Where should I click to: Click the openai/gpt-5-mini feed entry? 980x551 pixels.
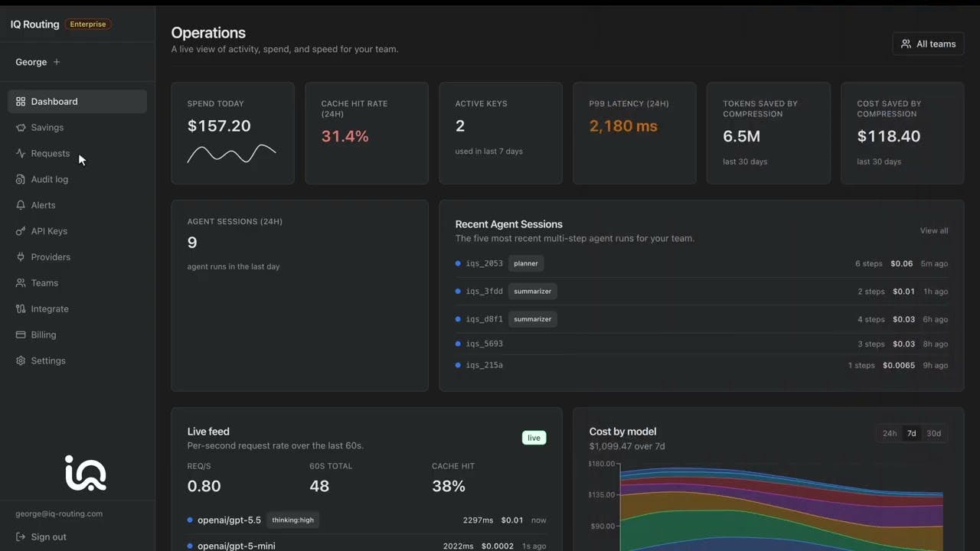pyautogui.click(x=367, y=546)
